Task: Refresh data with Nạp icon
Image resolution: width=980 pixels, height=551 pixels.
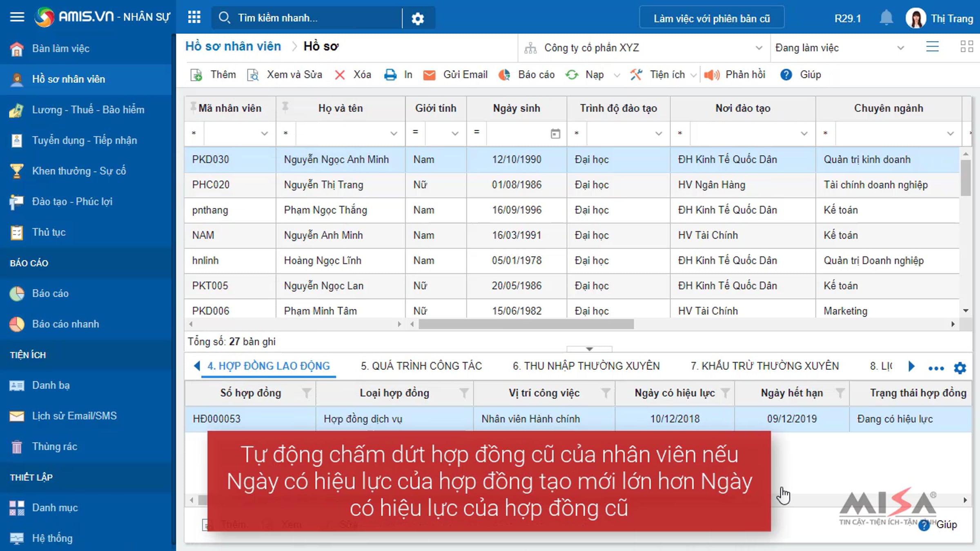Action: (x=572, y=75)
